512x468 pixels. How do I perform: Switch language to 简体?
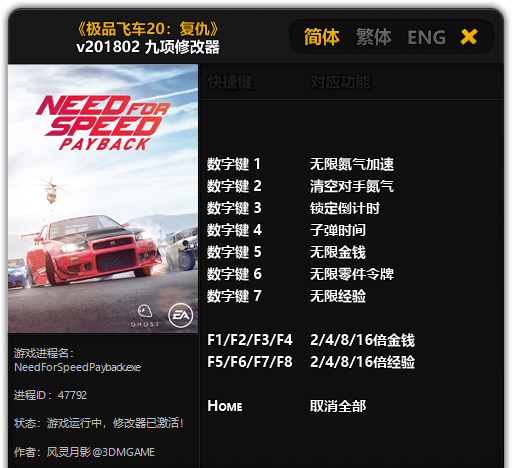point(322,37)
